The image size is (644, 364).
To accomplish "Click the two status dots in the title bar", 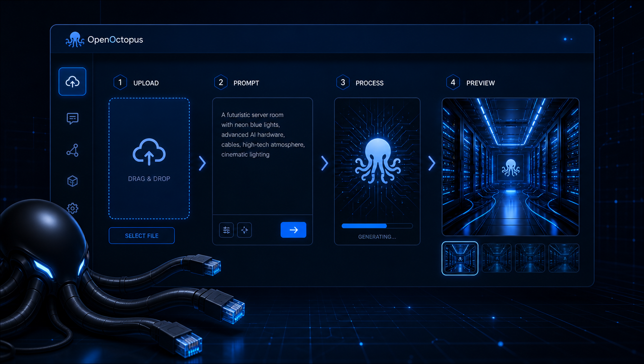I will pos(568,39).
